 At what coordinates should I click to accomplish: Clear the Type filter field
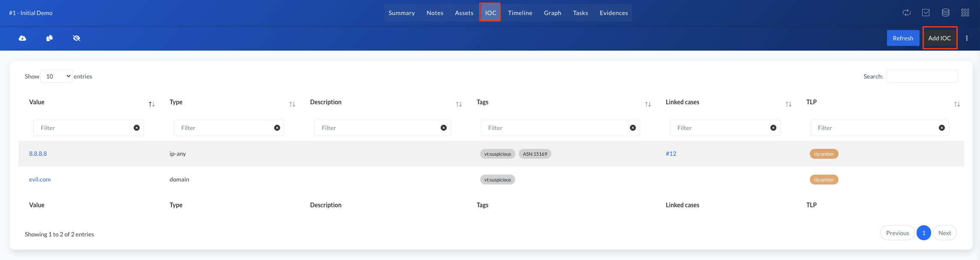[277, 128]
